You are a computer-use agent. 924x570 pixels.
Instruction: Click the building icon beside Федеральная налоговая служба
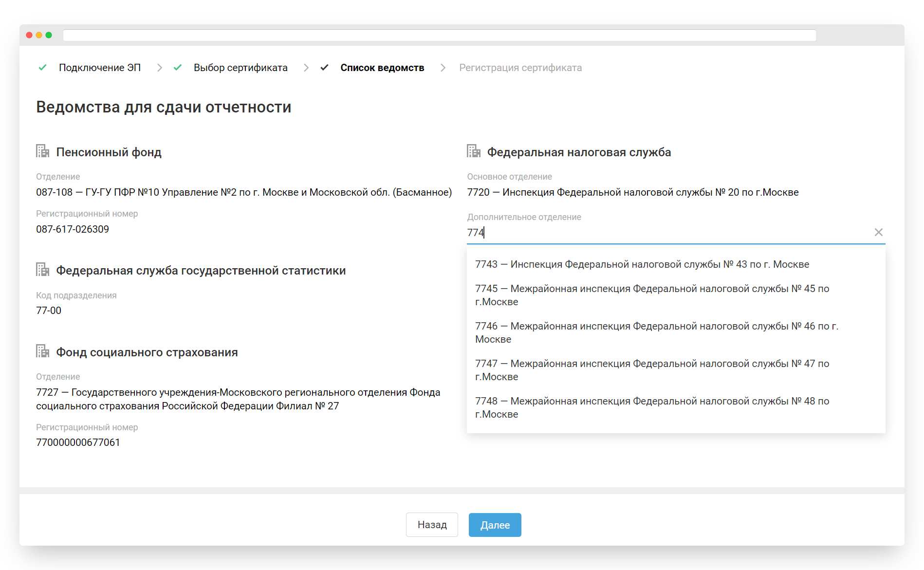pos(474,151)
